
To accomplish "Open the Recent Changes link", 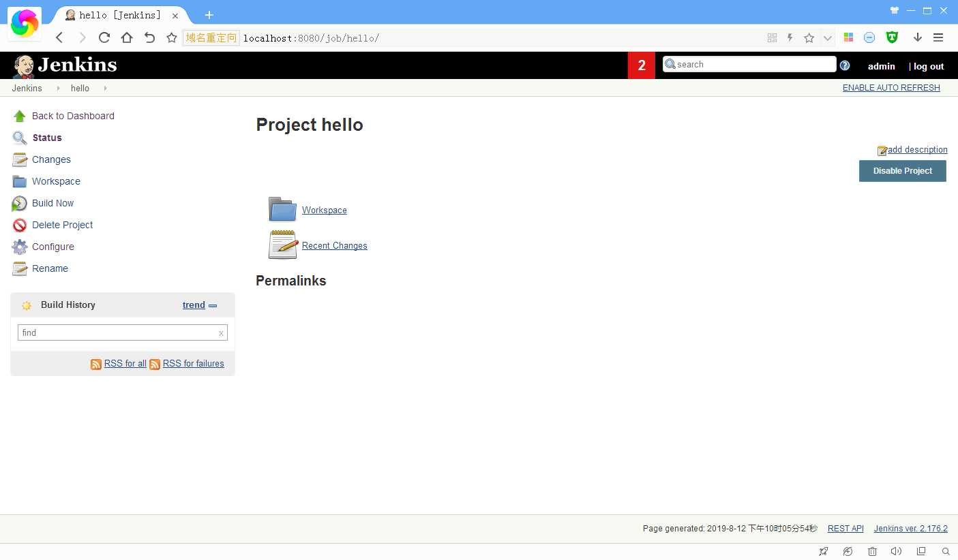I will click(x=335, y=246).
